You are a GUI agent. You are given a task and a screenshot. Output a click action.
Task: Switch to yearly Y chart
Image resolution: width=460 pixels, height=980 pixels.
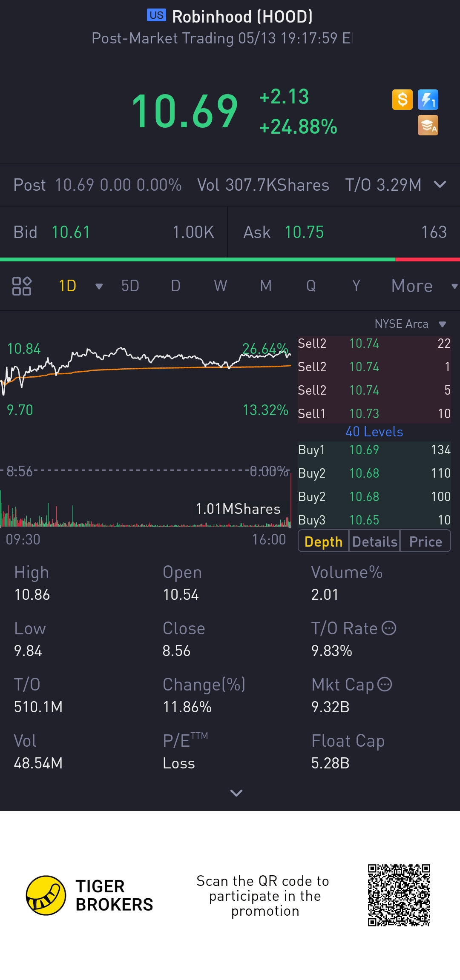356,286
